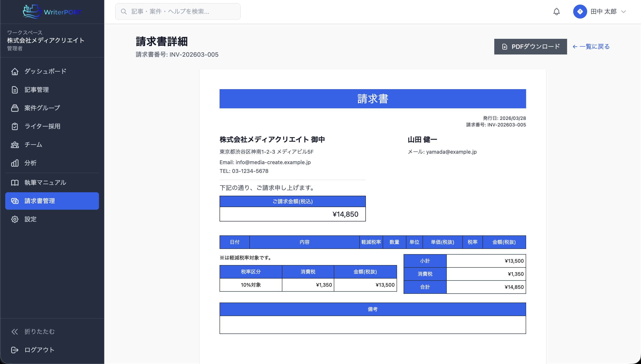Click the 日付 column header
This screenshot has height=364, width=641.
tap(235, 242)
